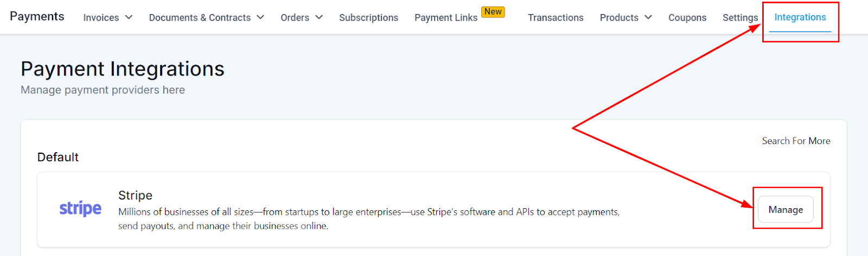Screen dimensions: 868x256
Task: Click the Manage button for Stripe
Action: coord(786,209)
